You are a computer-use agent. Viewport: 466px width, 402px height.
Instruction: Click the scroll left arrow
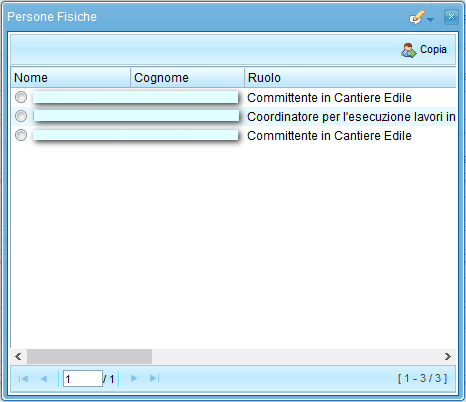18,356
